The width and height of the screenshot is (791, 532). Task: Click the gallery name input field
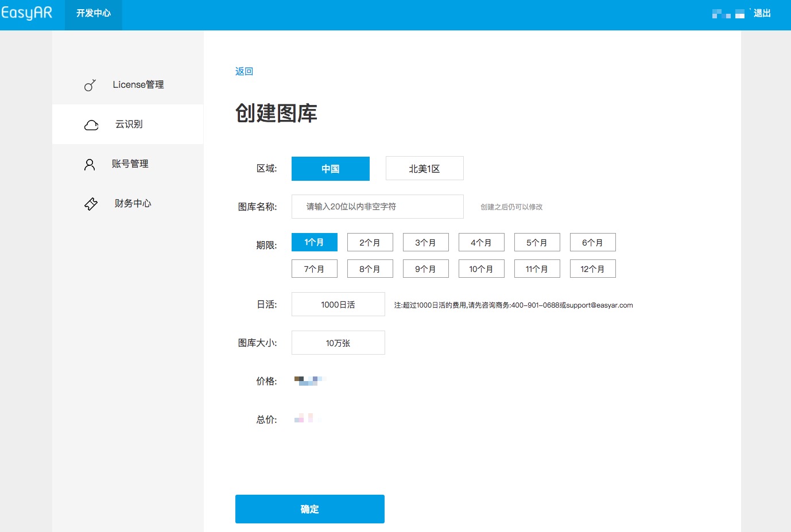tap(377, 206)
